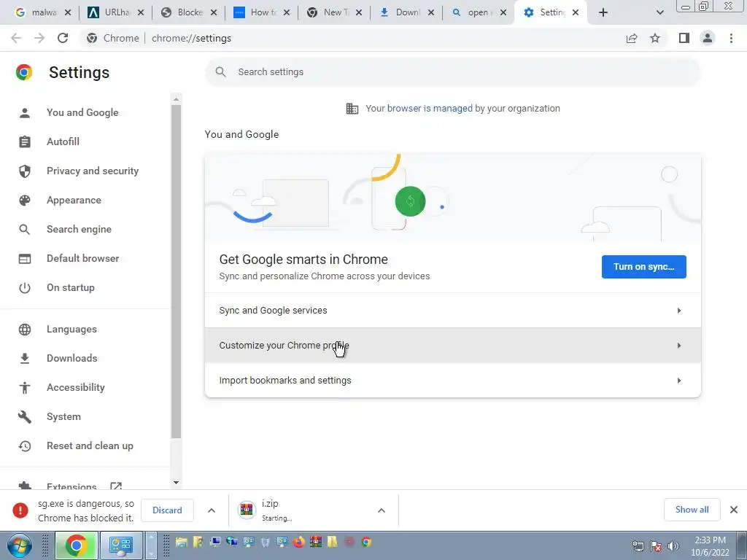Follow the 'browser is managed' link
This screenshot has width=747, height=560.
[x=430, y=108]
